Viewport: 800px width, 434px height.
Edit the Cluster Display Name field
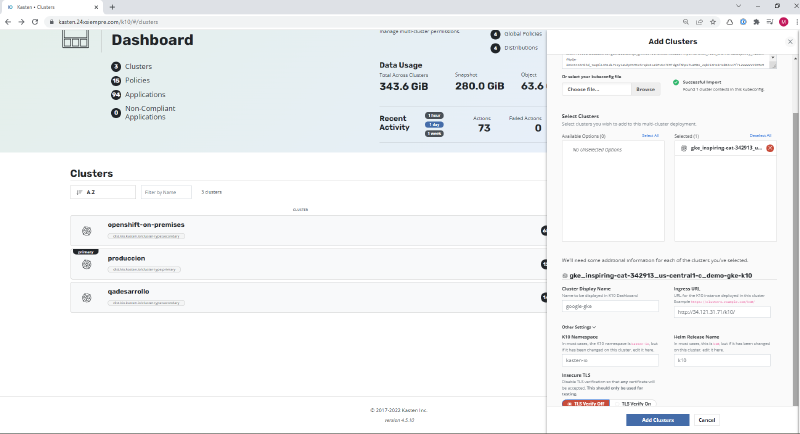tap(610, 307)
